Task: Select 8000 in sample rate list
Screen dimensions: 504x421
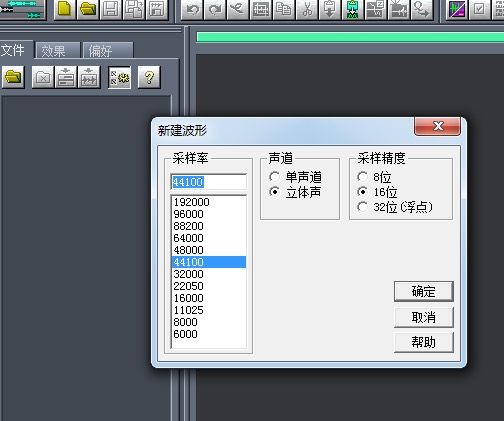Action: (x=209, y=322)
